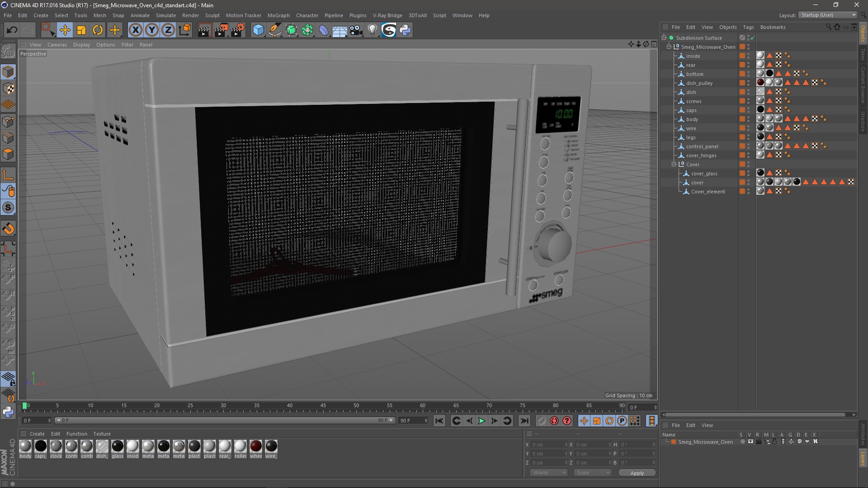Click the Python icon in top toolbar
This screenshot has width=868, height=488.
pos(406,30)
